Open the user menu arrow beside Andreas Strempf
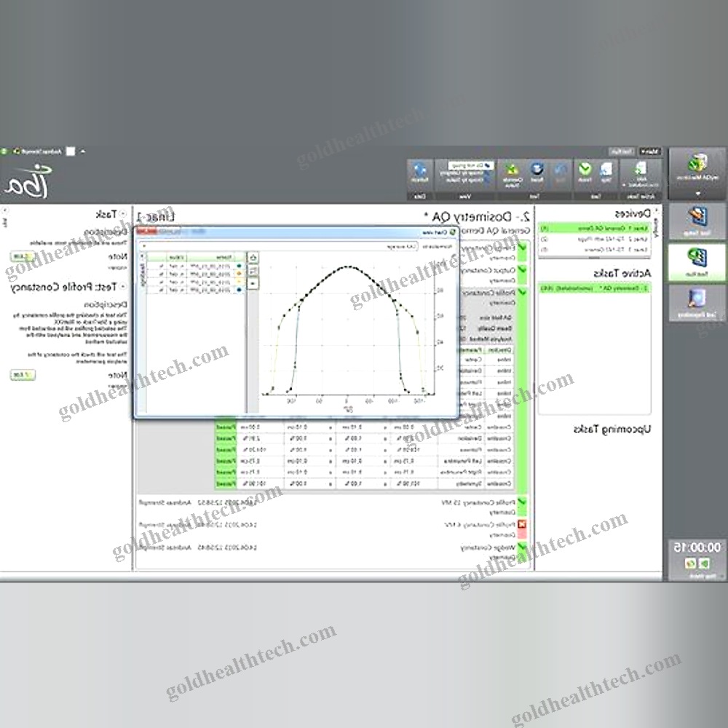728x728 pixels. point(83,151)
